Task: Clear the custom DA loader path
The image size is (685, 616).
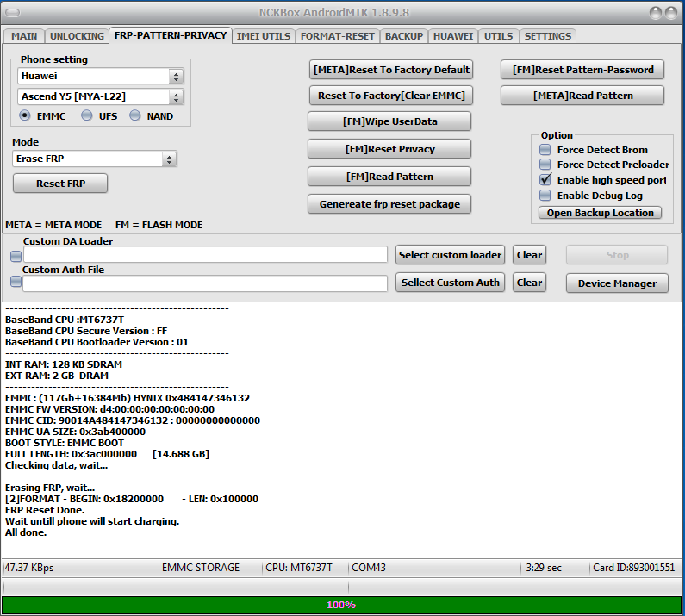Action: 529,255
